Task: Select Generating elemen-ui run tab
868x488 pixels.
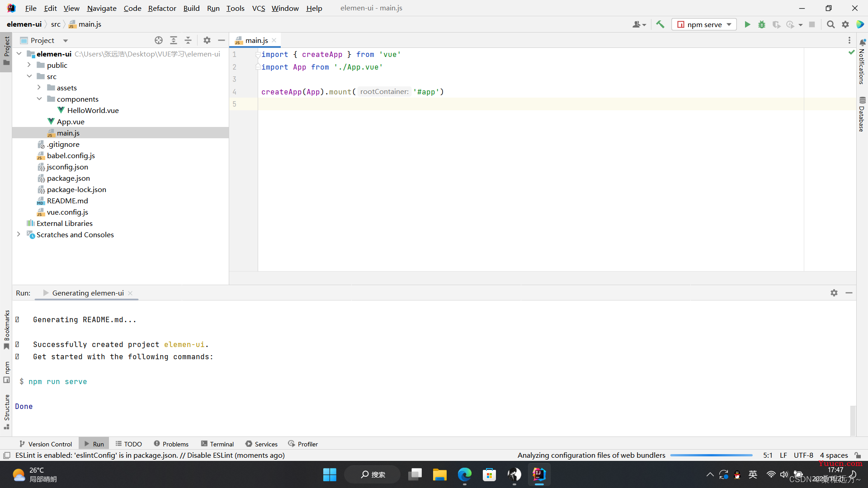Action: (x=88, y=293)
